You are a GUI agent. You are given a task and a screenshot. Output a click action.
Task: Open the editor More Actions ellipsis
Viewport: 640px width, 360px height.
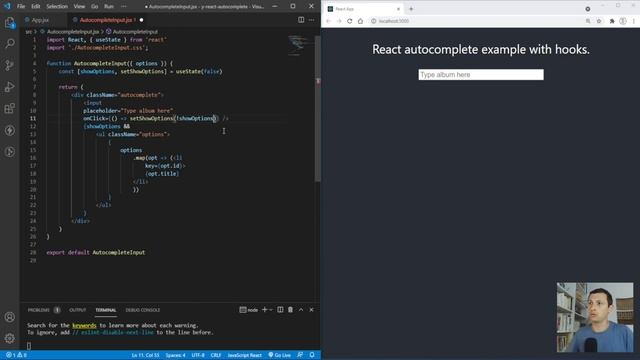tap(311, 20)
